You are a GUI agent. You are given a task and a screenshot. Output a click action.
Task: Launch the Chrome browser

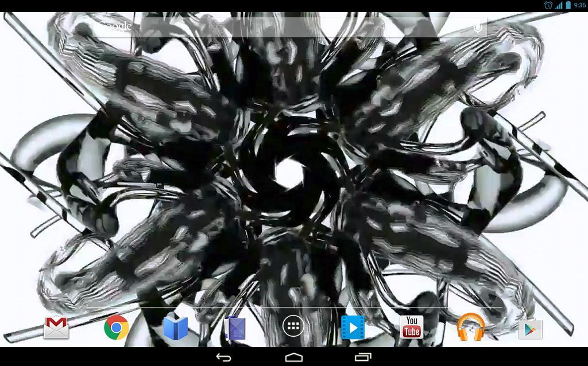coord(116,328)
